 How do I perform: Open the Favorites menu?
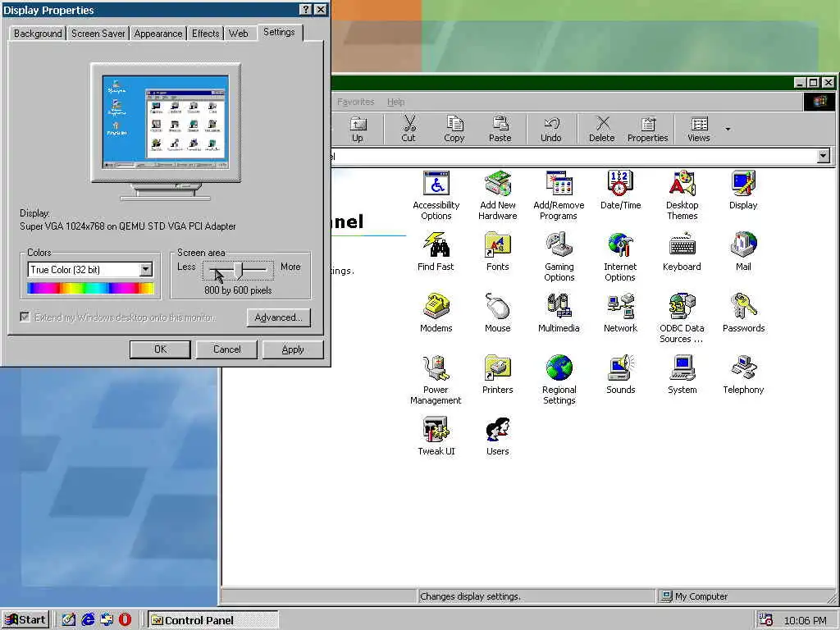[x=356, y=102]
